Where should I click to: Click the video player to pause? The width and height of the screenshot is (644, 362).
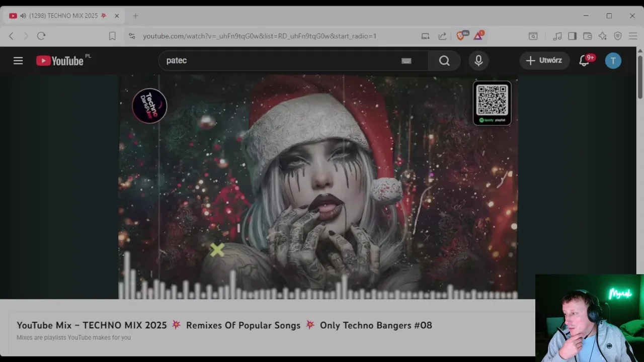pyautogui.click(x=318, y=187)
